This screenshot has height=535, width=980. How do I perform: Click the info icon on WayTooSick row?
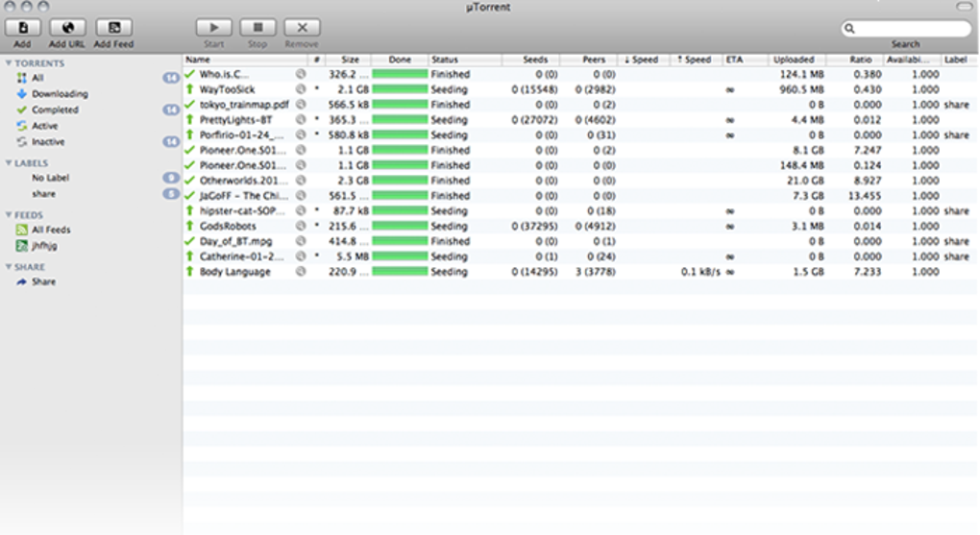(301, 89)
